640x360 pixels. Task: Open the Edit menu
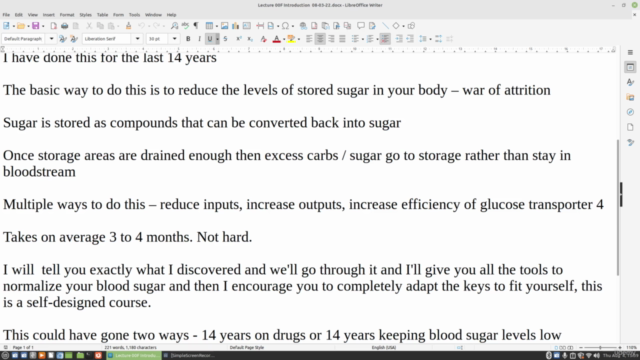click(x=19, y=15)
